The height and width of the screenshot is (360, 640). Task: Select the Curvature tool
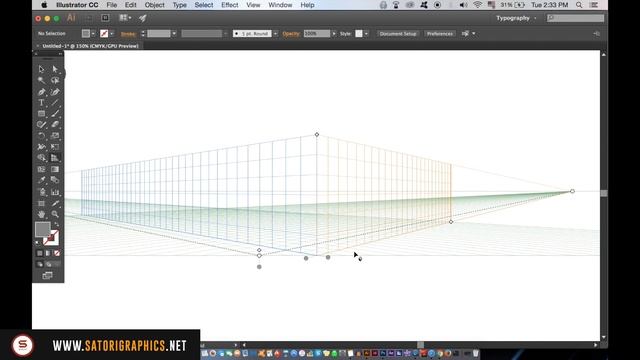coord(55,92)
